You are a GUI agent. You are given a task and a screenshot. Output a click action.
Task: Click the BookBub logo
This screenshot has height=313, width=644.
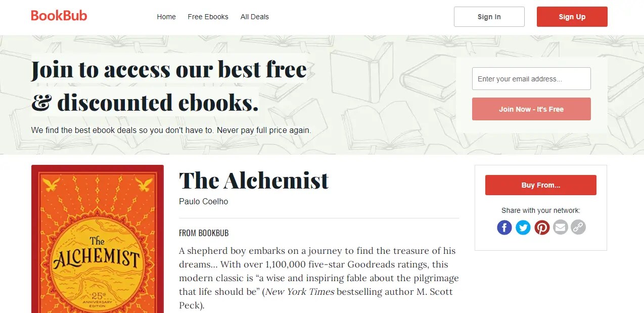coord(59,15)
